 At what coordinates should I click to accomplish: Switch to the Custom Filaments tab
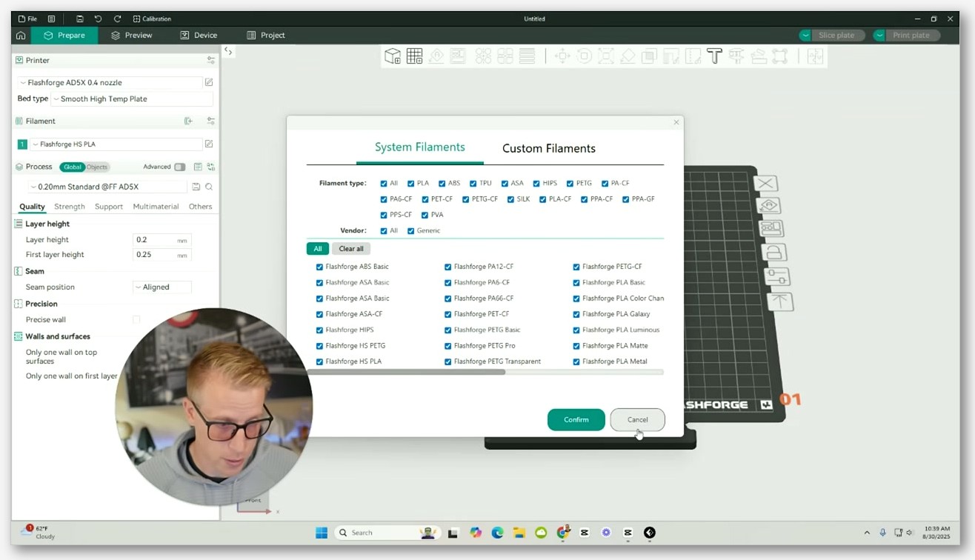(x=549, y=148)
